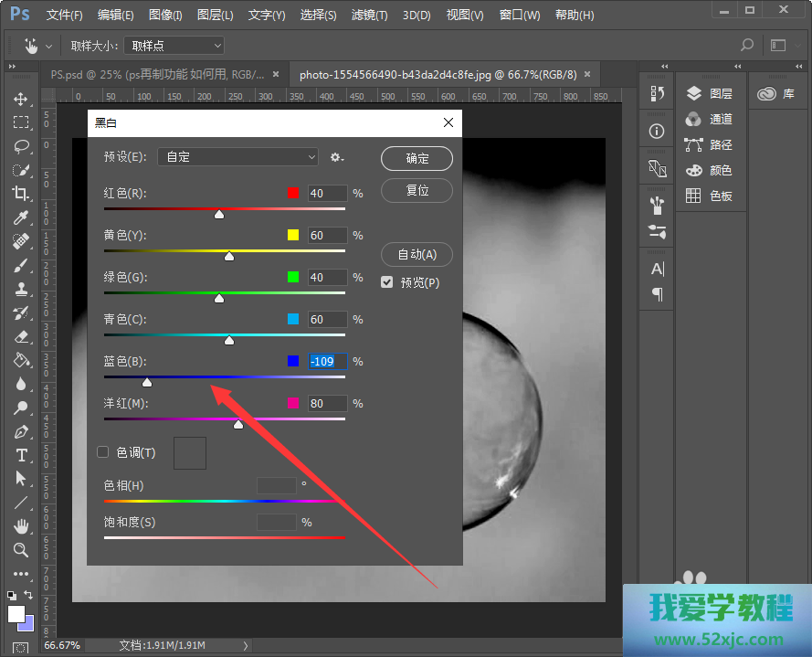
Task: Select the Zoom tool
Action: (x=20, y=550)
